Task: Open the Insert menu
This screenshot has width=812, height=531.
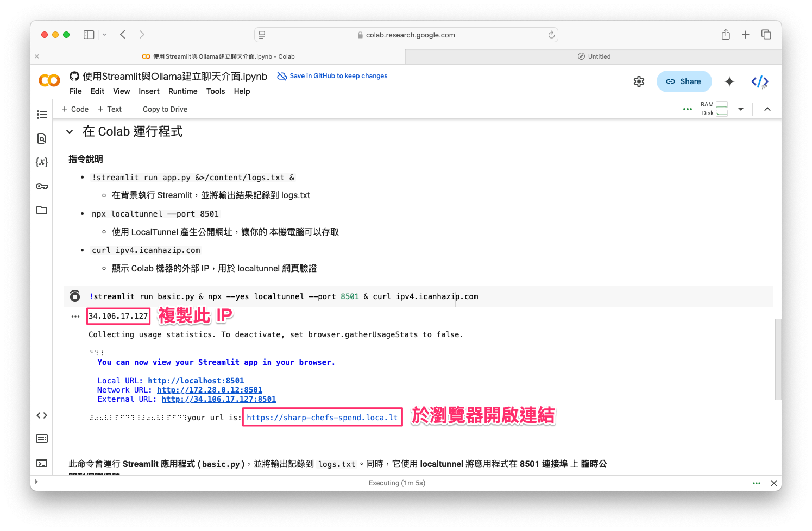Action: 149,91
